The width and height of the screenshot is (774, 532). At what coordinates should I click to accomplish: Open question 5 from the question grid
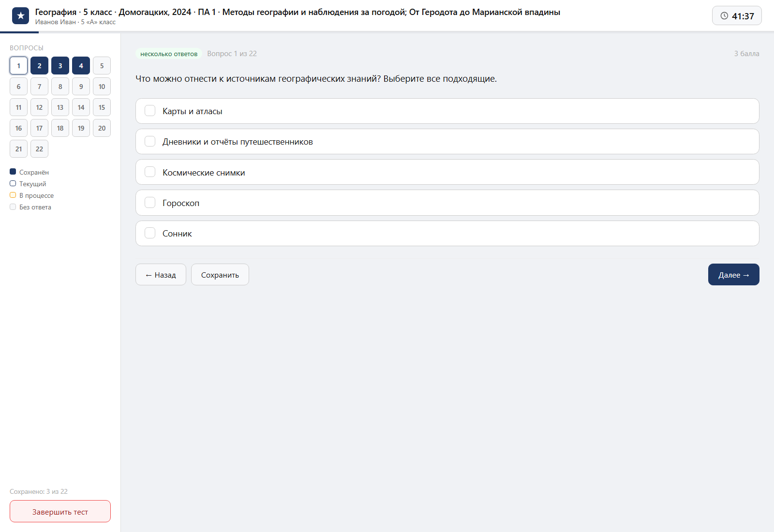tap(102, 66)
